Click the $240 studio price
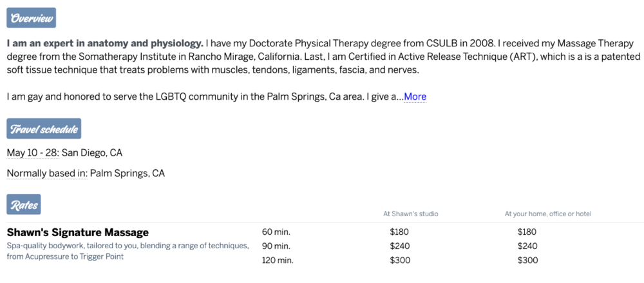 click(x=400, y=246)
